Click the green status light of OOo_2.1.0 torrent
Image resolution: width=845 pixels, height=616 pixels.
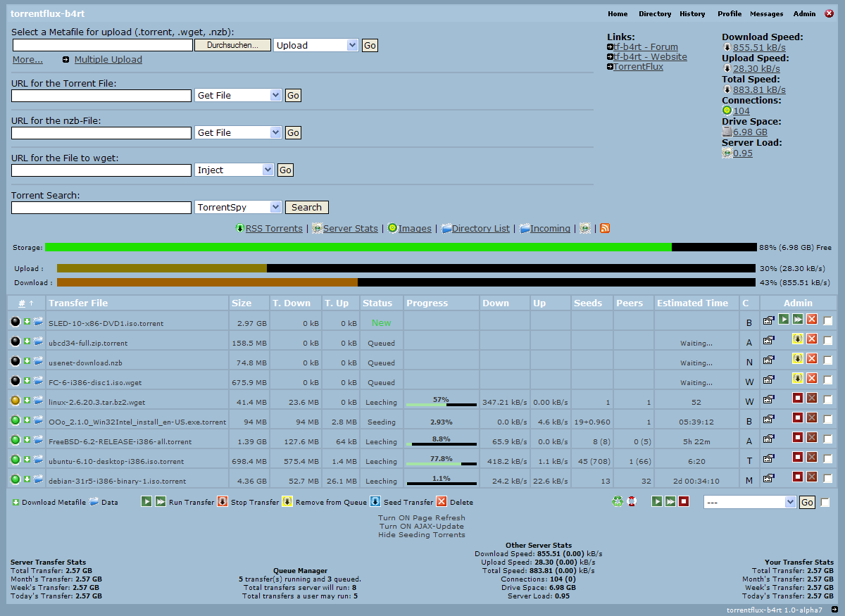tap(15, 420)
